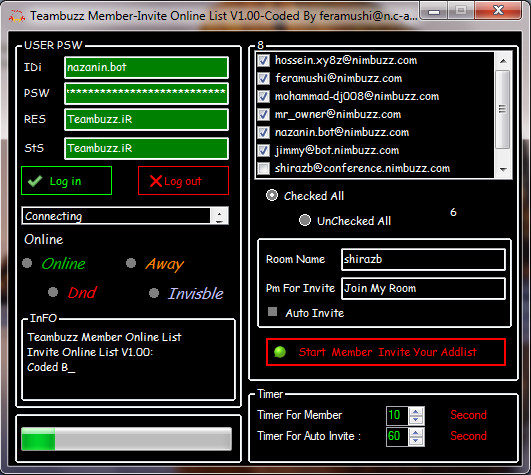Viewport: 531px width, 475px height.
Task: Click the Connecting status text box
Action: tap(116, 216)
